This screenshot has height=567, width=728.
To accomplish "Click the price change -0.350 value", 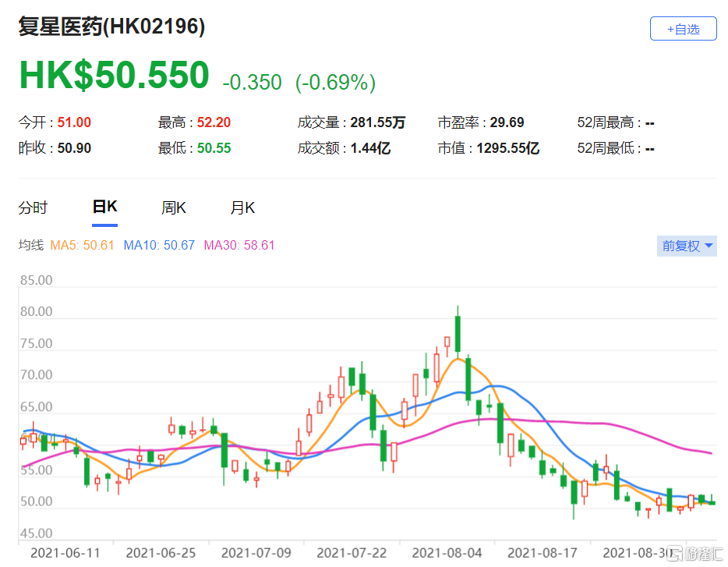I will tap(252, 82).
